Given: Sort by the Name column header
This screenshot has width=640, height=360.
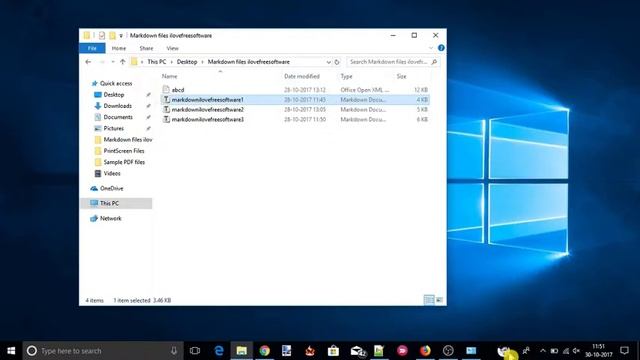Looking at the screenshot, I should 169,76.
